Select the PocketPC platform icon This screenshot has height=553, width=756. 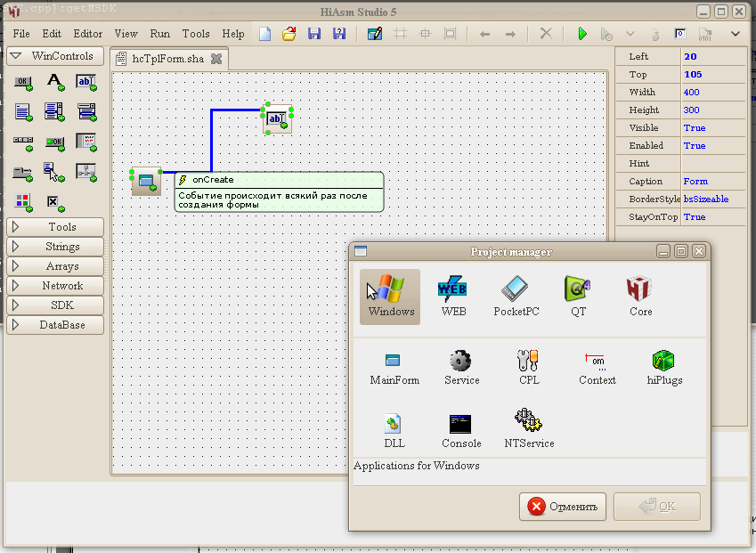[x=516, y=297]
